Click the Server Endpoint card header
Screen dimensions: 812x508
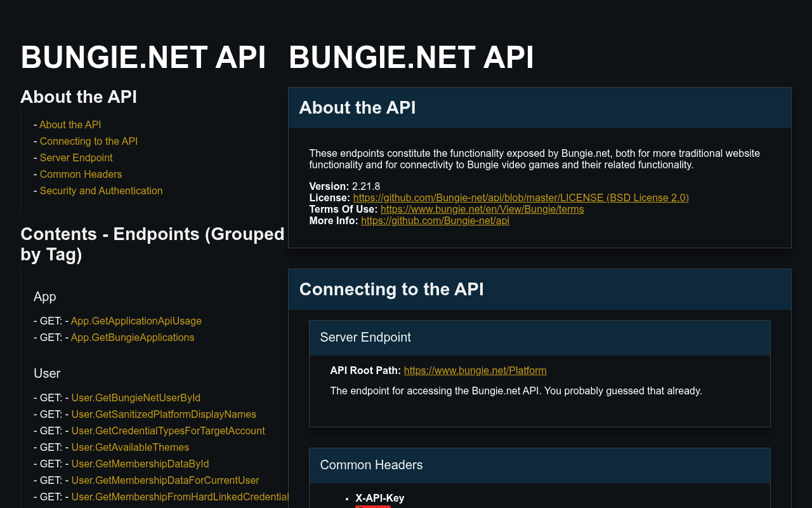tap(540, 338)
